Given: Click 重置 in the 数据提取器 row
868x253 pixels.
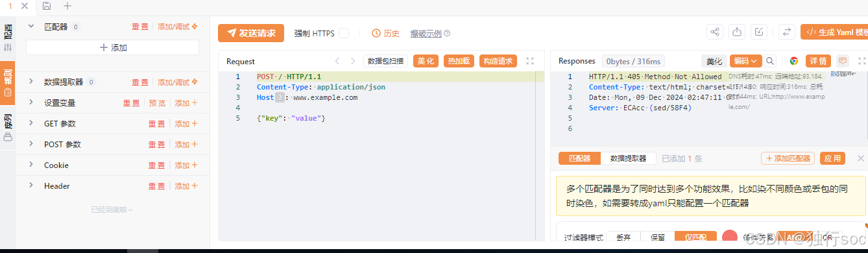Looking at the screenshot, I should point(140,82).
